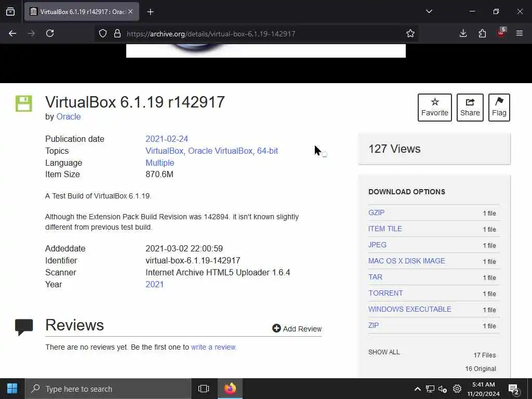Expand the list all tabs chevron

pos(429,11)
